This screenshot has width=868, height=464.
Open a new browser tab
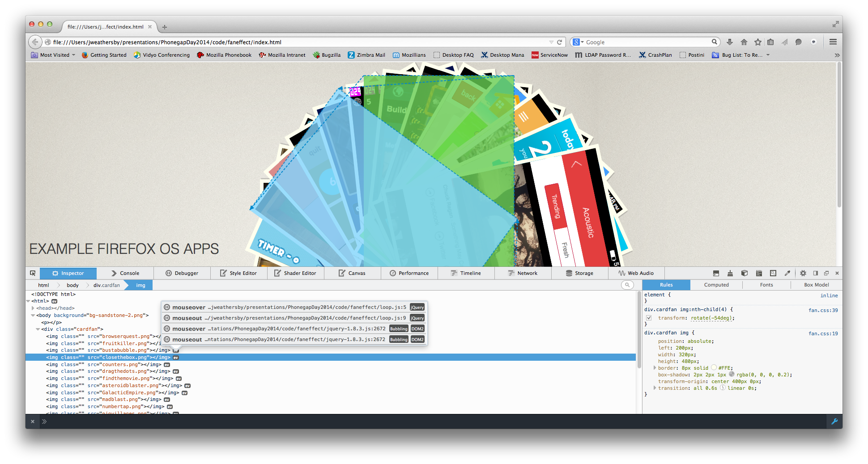(165, 27)
